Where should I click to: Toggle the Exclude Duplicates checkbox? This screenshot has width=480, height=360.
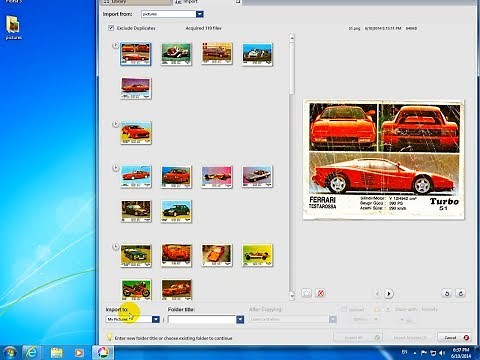[x=111, y=28]
